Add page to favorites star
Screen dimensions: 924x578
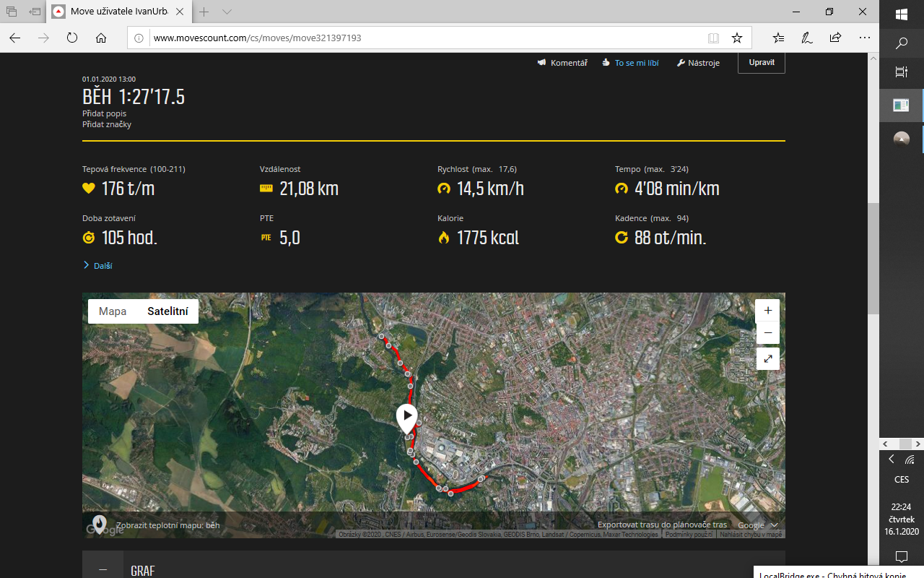coord(736,38)
